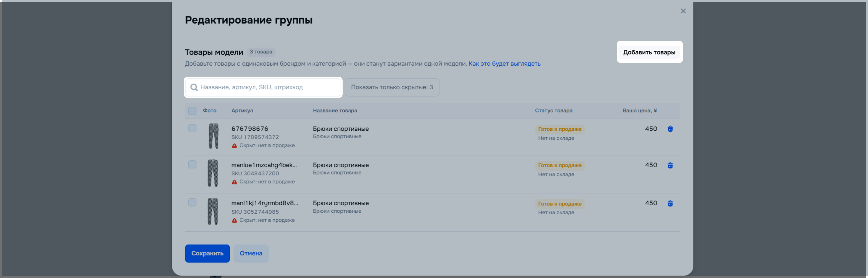868x278 pixels.
Task: Toggle 'Показать только скрытые: 3' filter
Action: point(391,87)
